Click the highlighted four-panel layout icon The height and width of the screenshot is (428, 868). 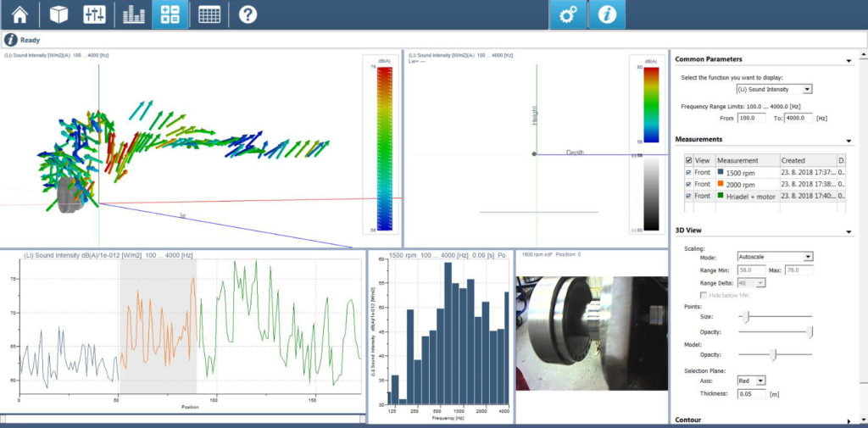coord(170,14)
